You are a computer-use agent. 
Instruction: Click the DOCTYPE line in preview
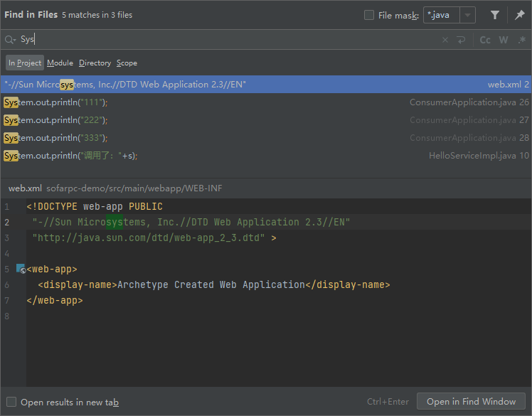point(95,206)
